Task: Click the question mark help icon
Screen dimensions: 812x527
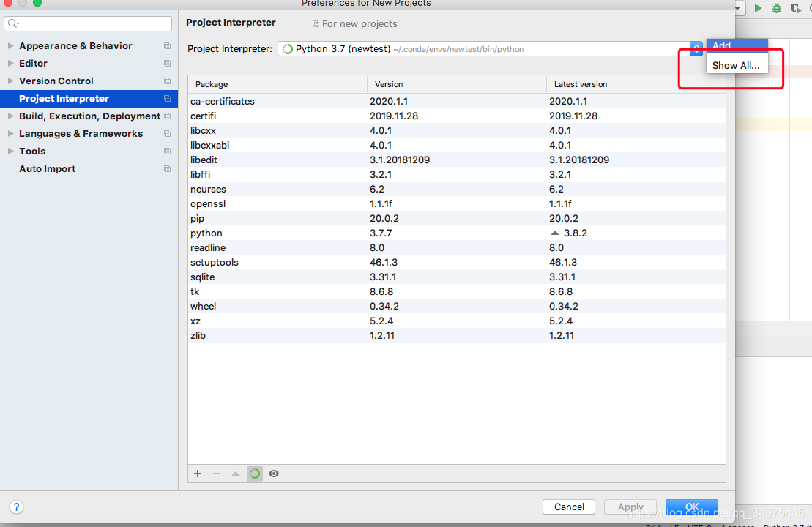Action: (x=17, y=507)
